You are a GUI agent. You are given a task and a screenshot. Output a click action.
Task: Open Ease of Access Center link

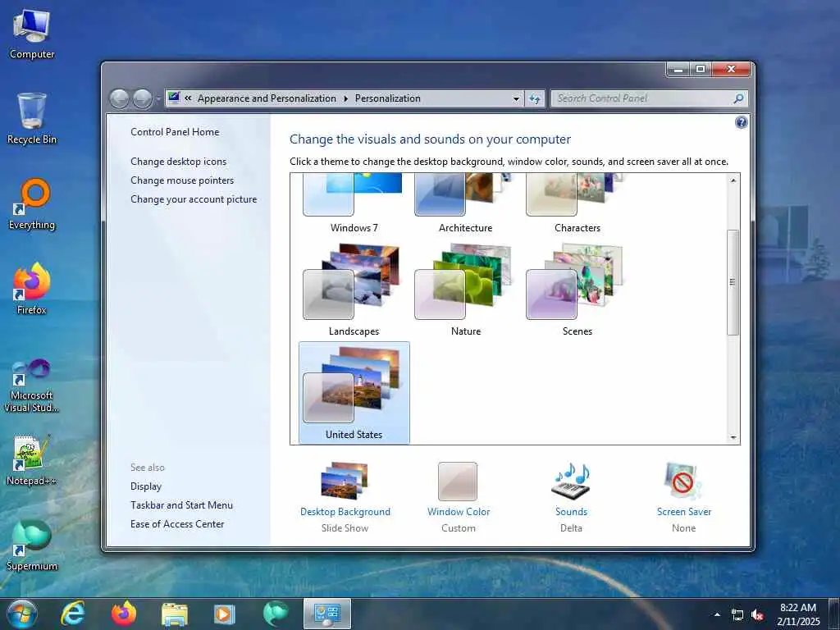[x=177, y=524]
